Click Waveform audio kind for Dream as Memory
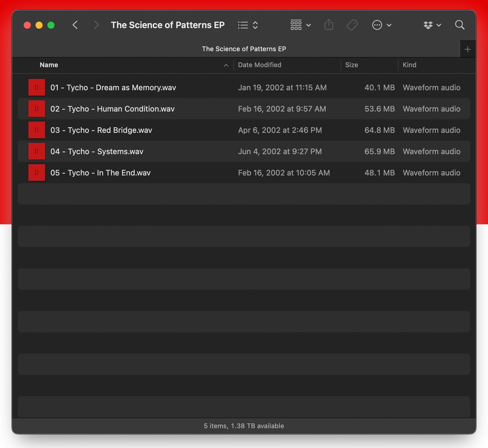 click(431, 87)
